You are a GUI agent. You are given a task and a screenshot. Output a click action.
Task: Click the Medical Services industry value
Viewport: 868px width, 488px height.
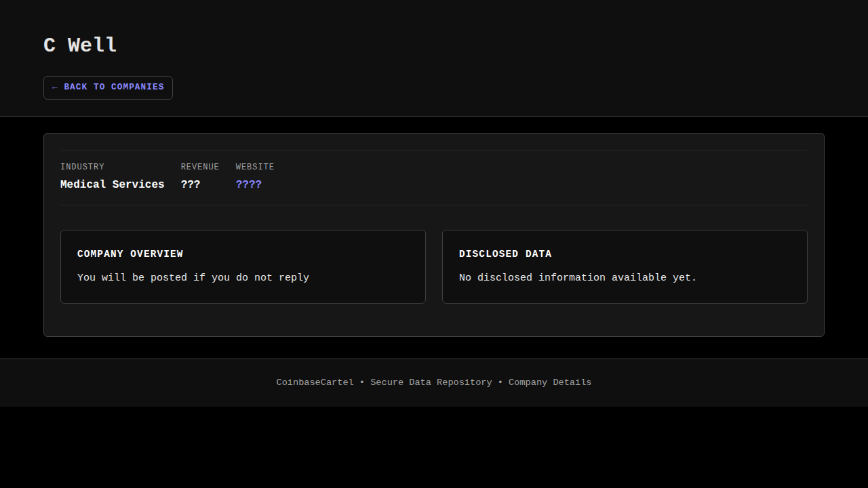tap(112, 184)
